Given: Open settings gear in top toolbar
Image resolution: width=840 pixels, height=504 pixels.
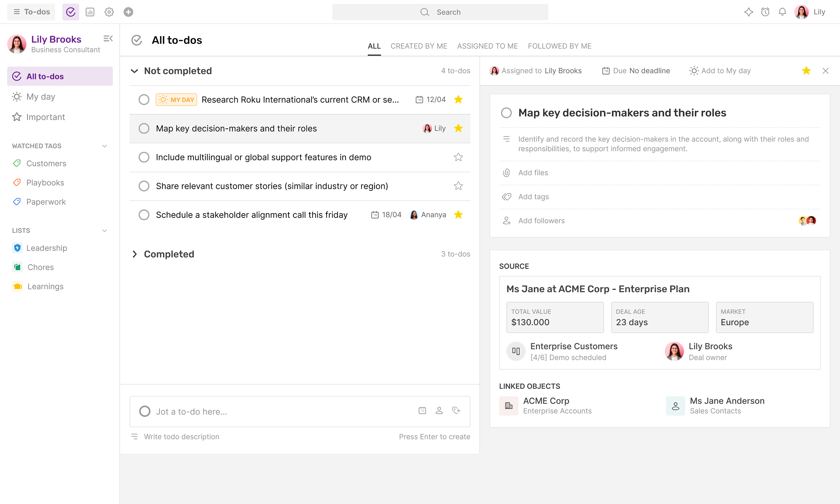Looking at the screenshot, I should click(109, 12).
